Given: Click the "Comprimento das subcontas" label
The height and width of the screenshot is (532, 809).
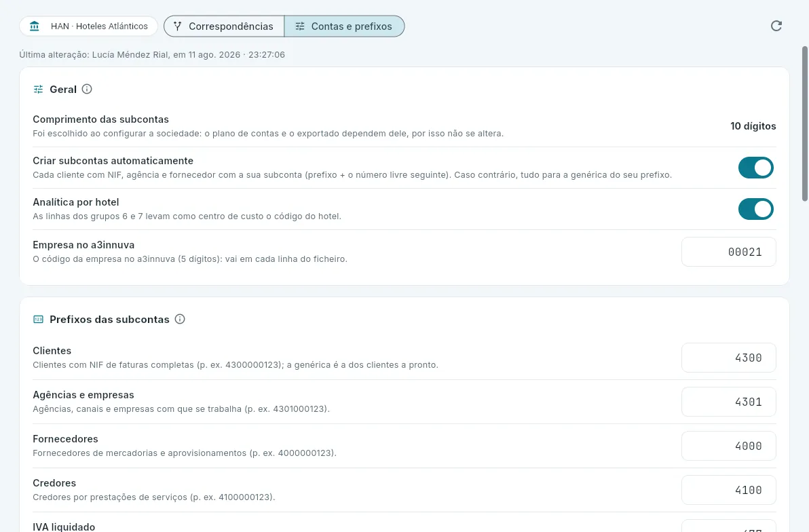Looking at the screenshot, I should pyautogui.click(x=100, y=119).
